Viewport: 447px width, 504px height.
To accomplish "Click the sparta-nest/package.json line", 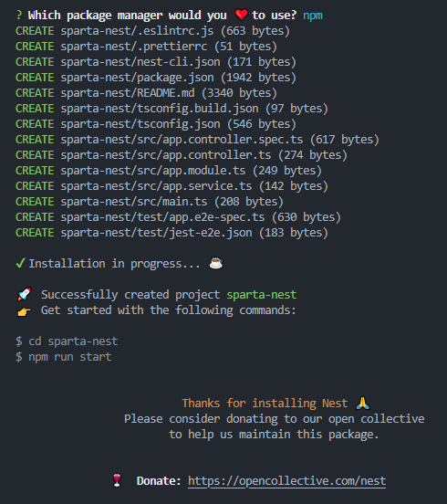I will pos(156,78).
